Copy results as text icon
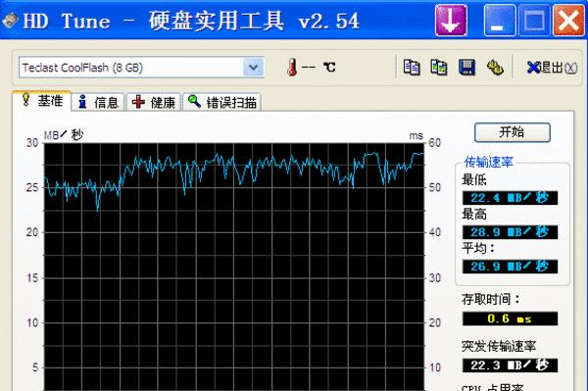 tap(412, 68)
